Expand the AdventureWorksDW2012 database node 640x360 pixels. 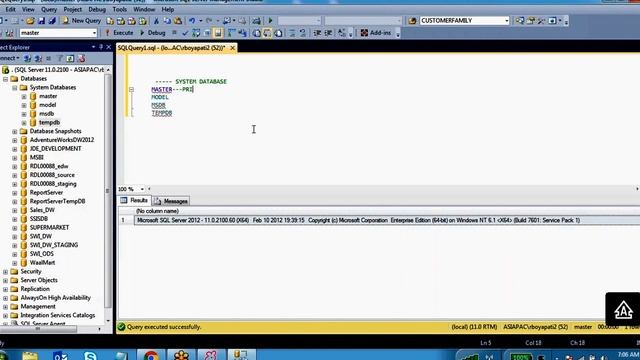(x=15, y=140)
